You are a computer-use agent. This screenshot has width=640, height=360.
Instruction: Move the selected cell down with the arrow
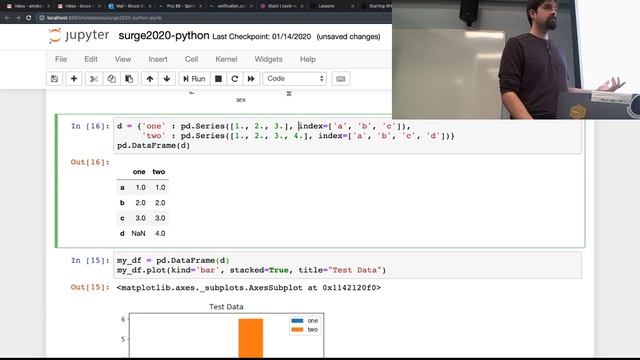click(167, 79)
